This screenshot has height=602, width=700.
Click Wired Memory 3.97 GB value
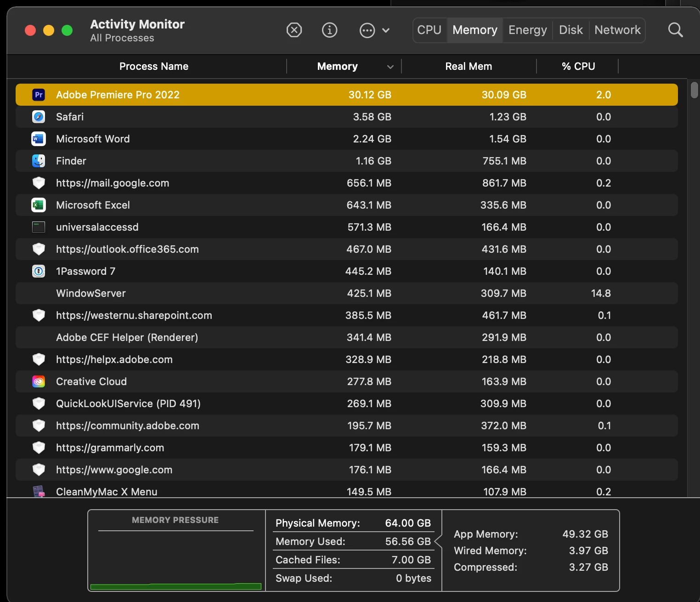588,551
